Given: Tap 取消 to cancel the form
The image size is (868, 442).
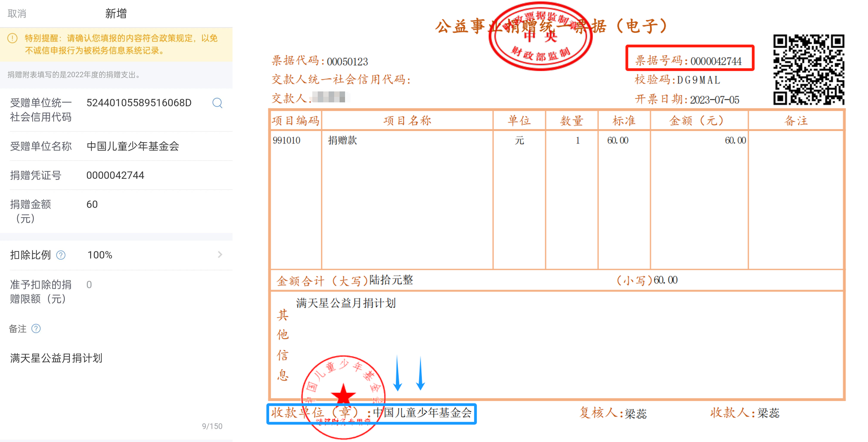Looking at the screenshot, I should click(17, 14).
